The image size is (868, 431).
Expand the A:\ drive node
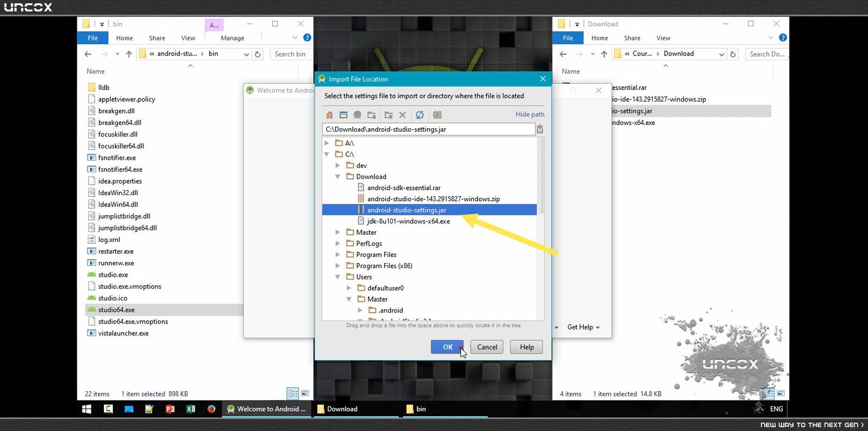[x=327, y=143]
